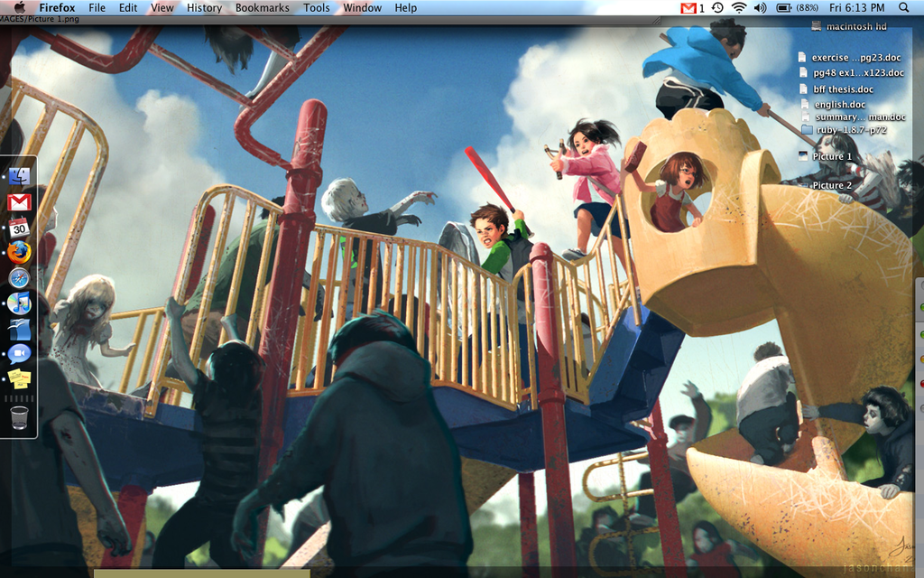Open the Edit menu
The width and height of the screenshot is (924, 578).
pyautogui.click(x=128, y=7)
